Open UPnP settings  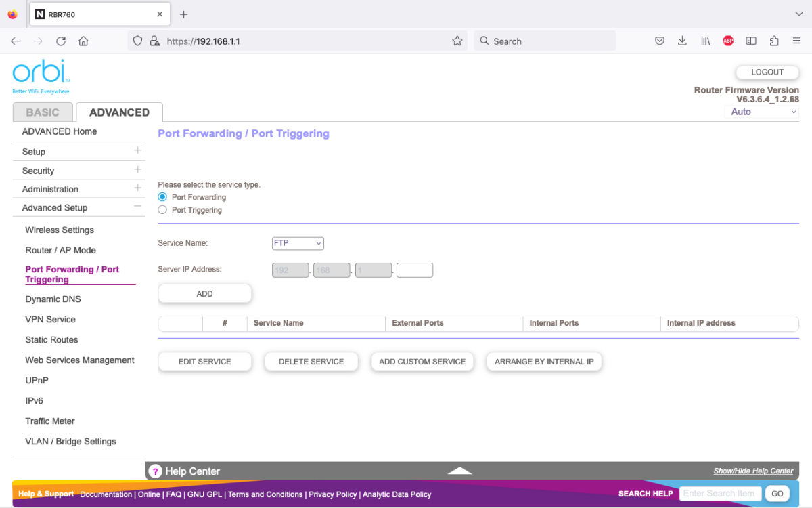pyautogui.click(x=37, y=380)
